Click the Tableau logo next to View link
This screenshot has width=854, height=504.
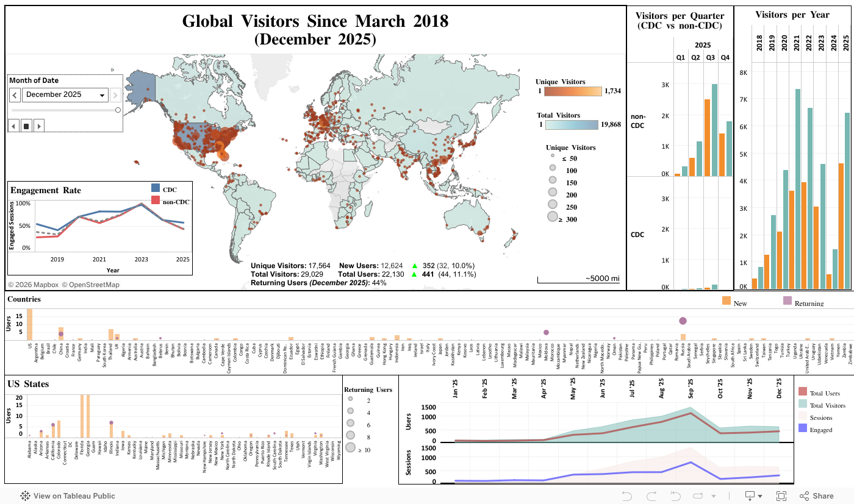25,496
